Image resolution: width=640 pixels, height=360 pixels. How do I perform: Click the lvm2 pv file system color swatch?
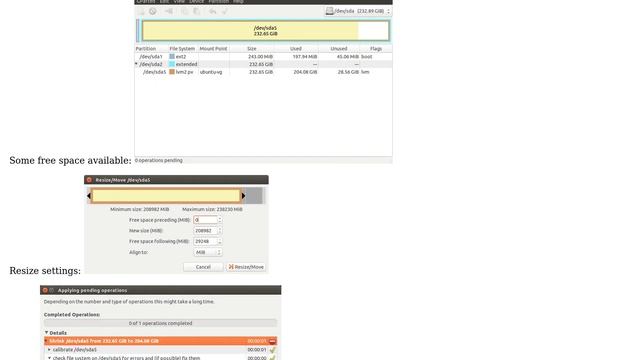click(x=172, y=72)
